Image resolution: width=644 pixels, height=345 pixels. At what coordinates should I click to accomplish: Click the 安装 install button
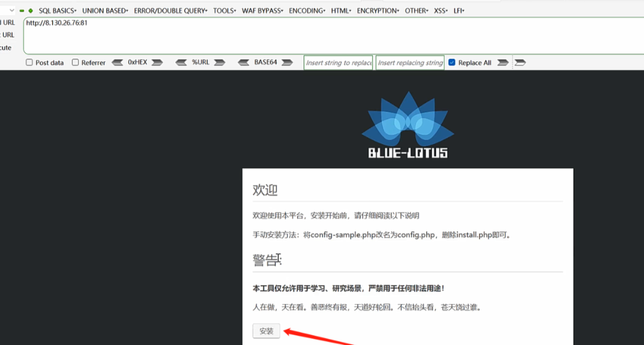pyautogui.click(x=266, y=331)
